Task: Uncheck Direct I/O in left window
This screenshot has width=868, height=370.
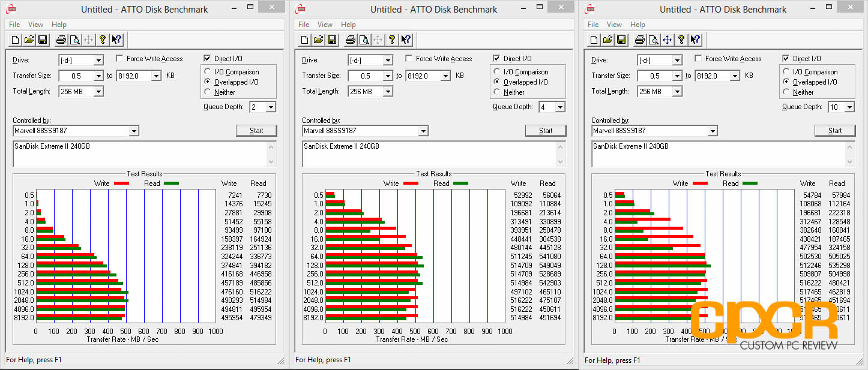Action: pos(207,58)
